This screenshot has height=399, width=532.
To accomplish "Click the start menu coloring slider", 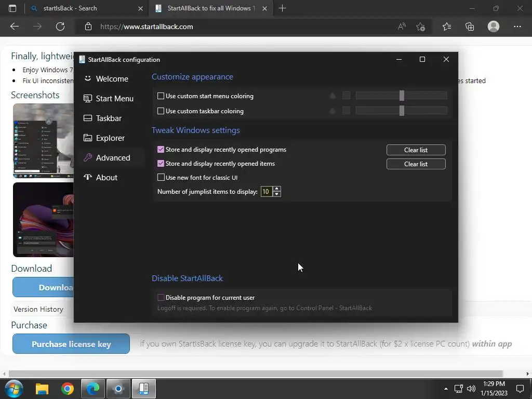I will click(x=401, y=96).
